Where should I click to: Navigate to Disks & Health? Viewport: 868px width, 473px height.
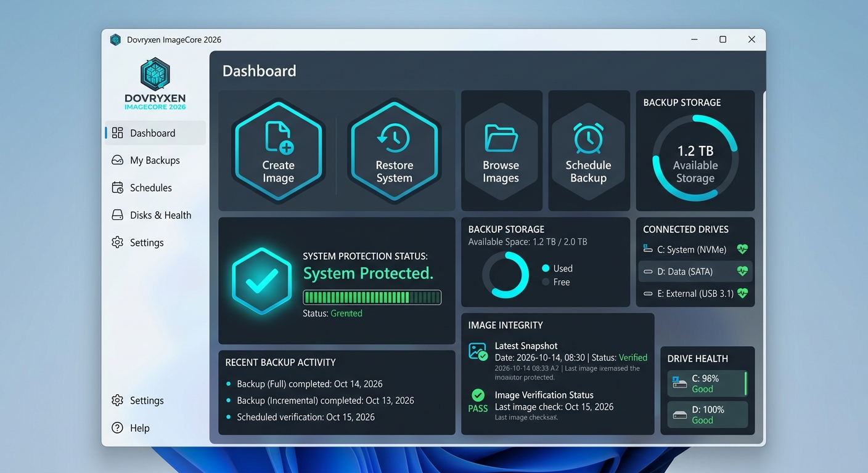(155, 215)
